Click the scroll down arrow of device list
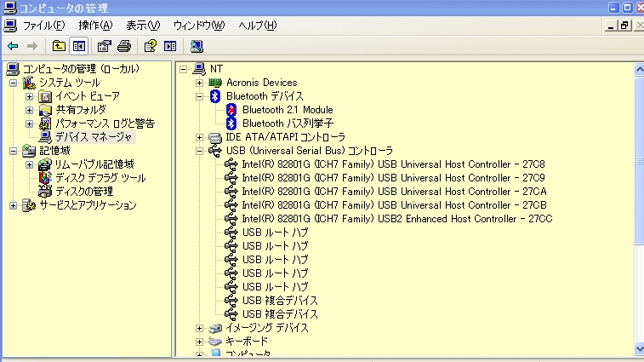The image size is (644, 362). point(640,349)
